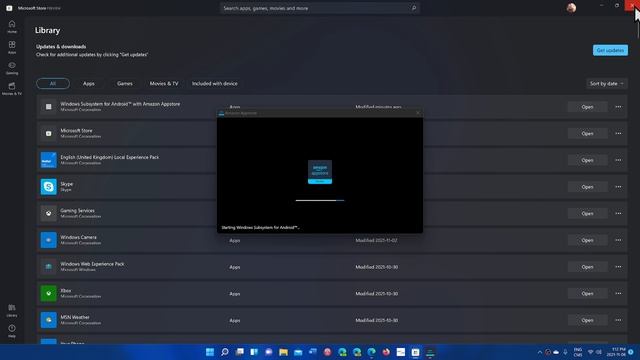This screenshot has width=640, height=360.
Task: Open Firefox from the taskbar
Action: coord(386,352)
